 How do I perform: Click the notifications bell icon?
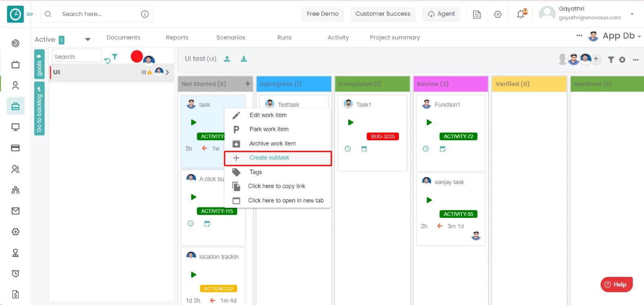click(x=521, y=14)
